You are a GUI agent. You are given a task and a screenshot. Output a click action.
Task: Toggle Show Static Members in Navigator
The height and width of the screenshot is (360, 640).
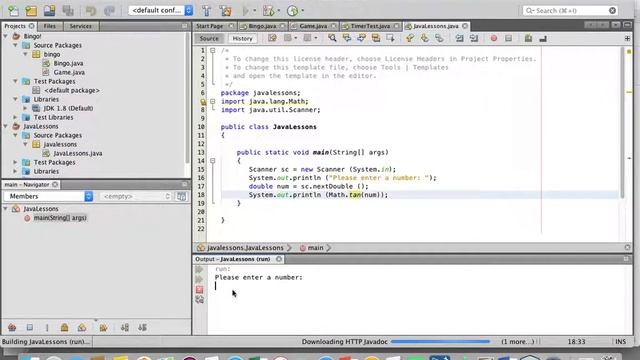[x=47, y=327]
